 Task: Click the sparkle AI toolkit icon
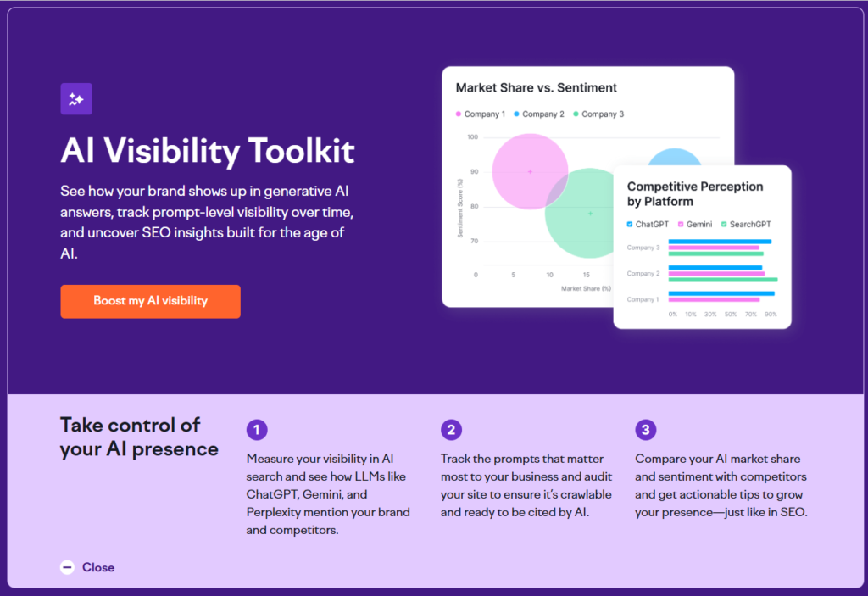point(75,98)
